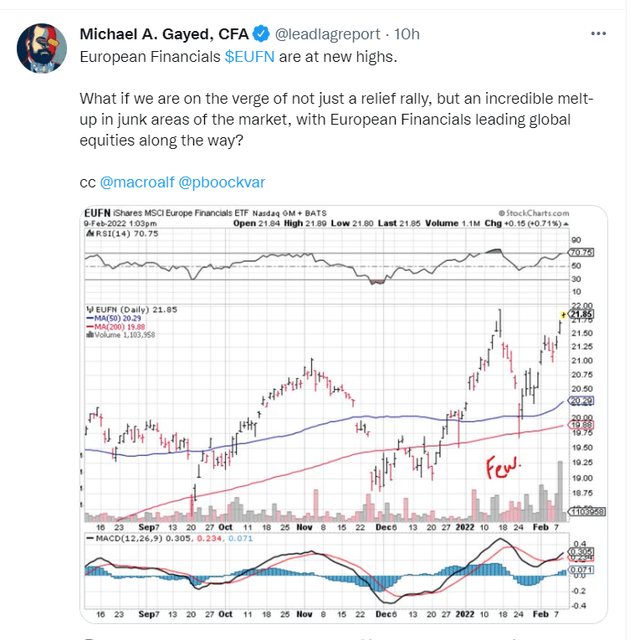Open the EUFN chart image
The image size is (640, 640).
[344, 414]
